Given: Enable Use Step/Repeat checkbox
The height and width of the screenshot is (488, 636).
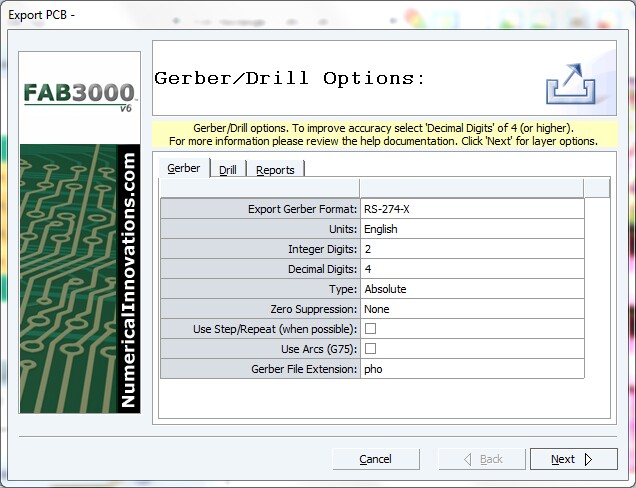Looking at the screenshot, I should pos(370,329).
